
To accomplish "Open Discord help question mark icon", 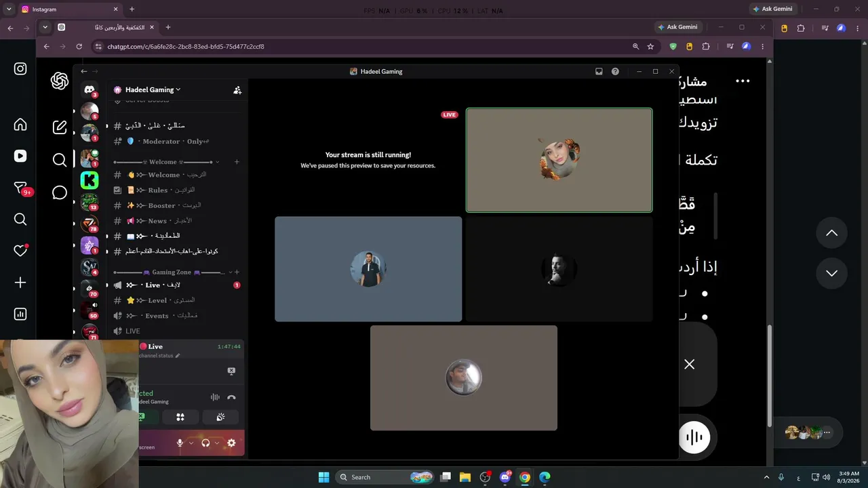I will (x=615, y=71).
